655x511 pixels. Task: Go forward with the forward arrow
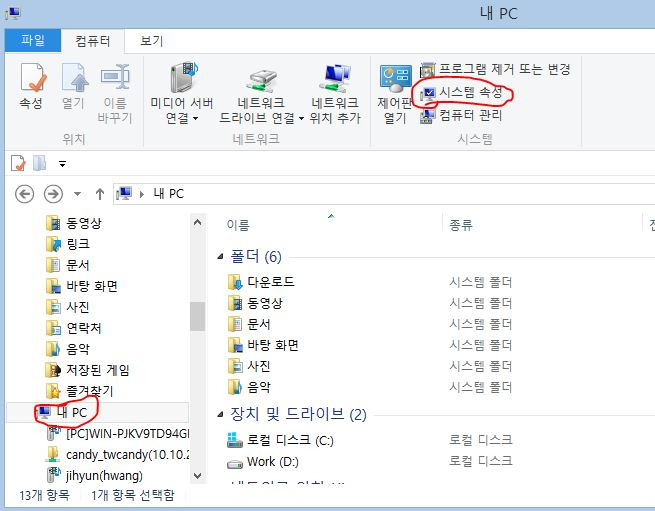pyautogui.click(x=53, y=194)
